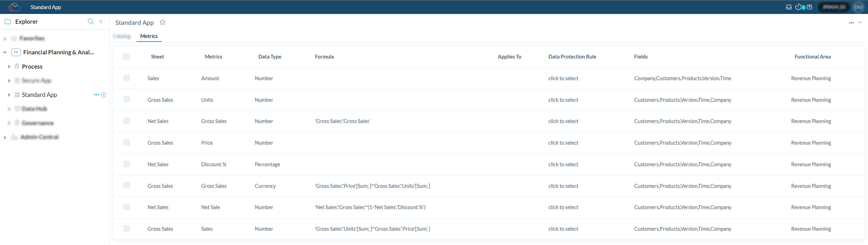This screenshot has width=868, height=245.
Task: Collapse page header using the up chevron
Action: tap(860, 23)
